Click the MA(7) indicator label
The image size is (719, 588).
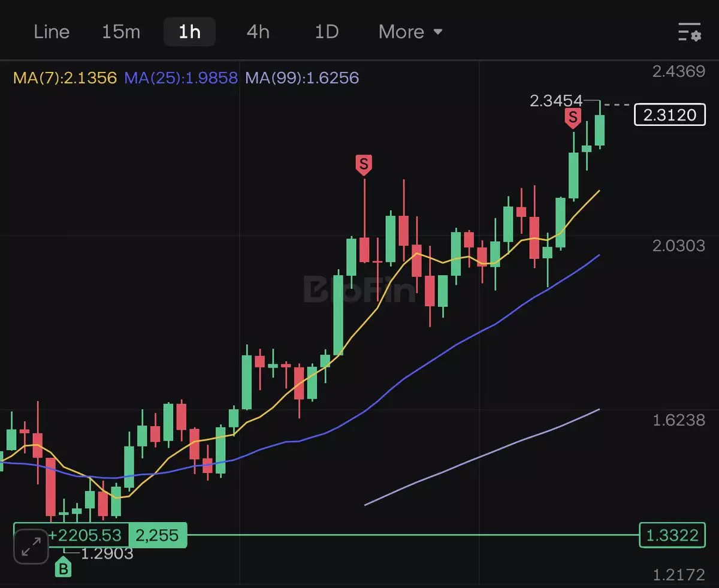click(x=65, y=78)
